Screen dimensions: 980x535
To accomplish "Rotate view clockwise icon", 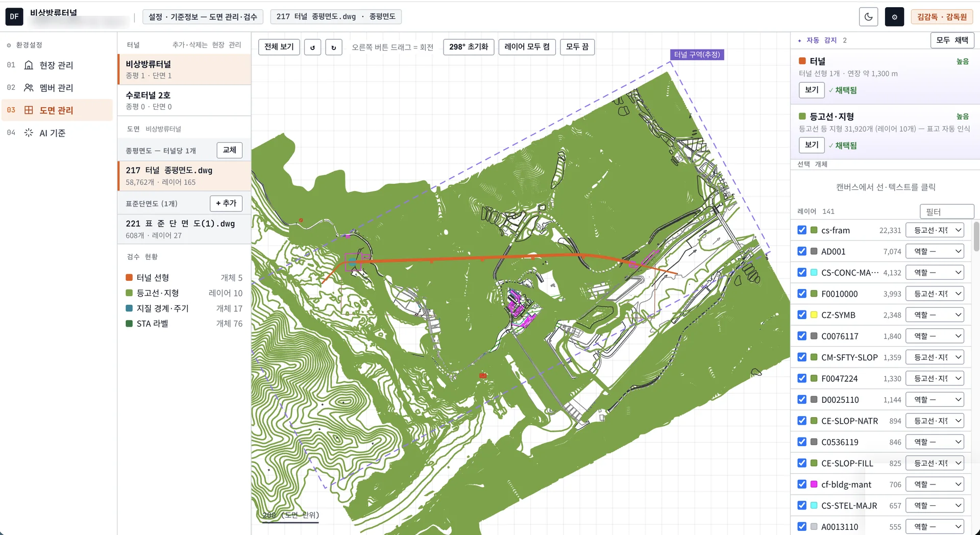I will 334,47.
